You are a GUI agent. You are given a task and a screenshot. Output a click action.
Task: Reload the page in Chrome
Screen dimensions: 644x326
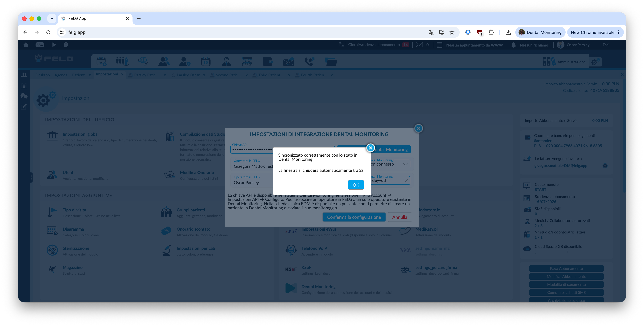48,32
